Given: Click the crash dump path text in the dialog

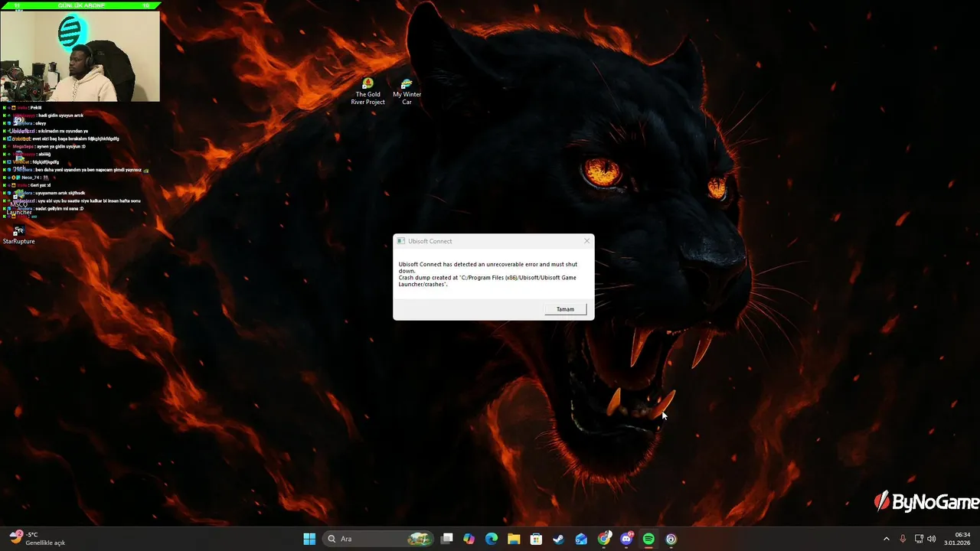Looking at the screenshot, I should pos(487,281).
